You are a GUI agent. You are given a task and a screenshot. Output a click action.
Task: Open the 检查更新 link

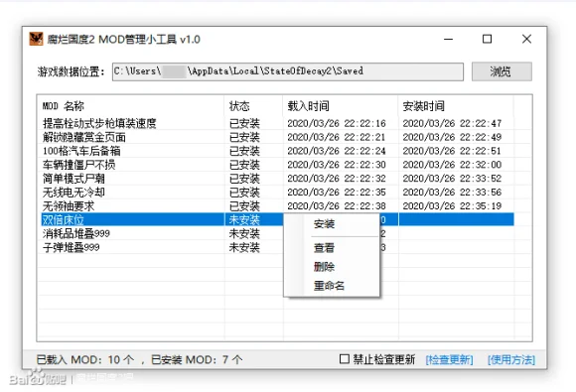tap(449, 359)
